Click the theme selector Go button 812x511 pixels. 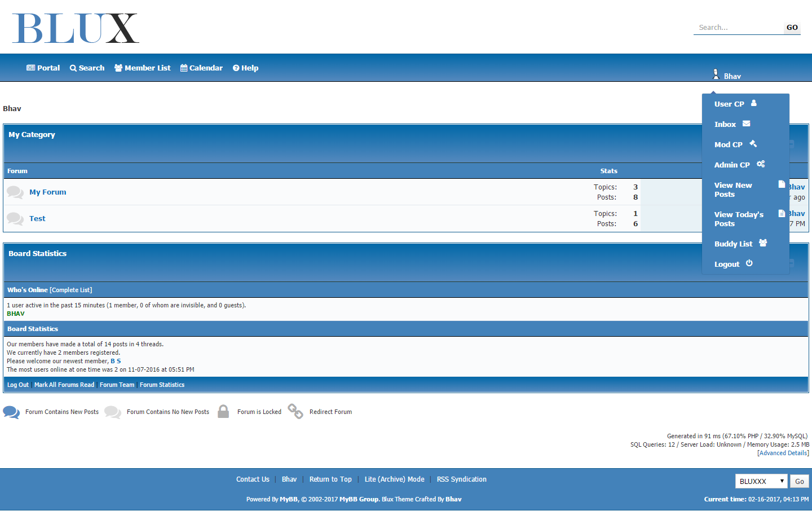(800, 481)
